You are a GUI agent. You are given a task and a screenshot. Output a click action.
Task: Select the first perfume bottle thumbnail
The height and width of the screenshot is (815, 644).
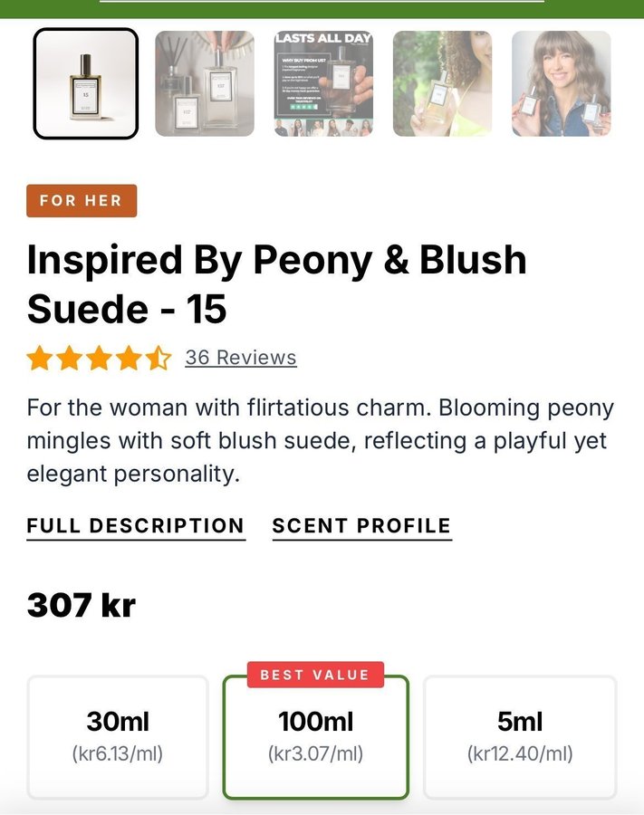coord(86,83)
